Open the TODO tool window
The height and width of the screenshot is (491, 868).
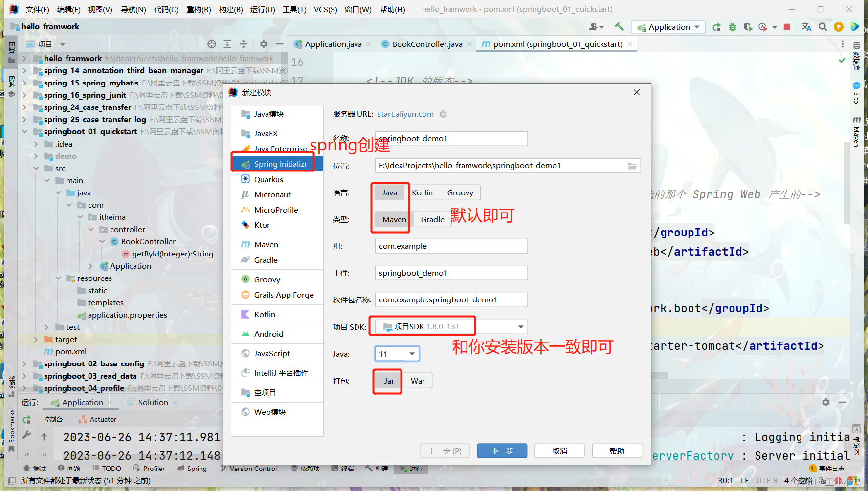[x=107, y=469]
